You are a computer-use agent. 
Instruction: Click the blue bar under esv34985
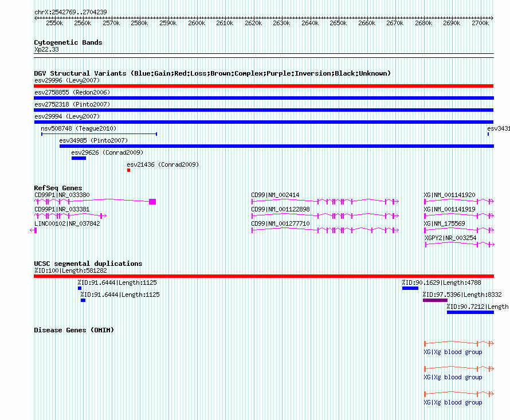[x=277, y=146]
